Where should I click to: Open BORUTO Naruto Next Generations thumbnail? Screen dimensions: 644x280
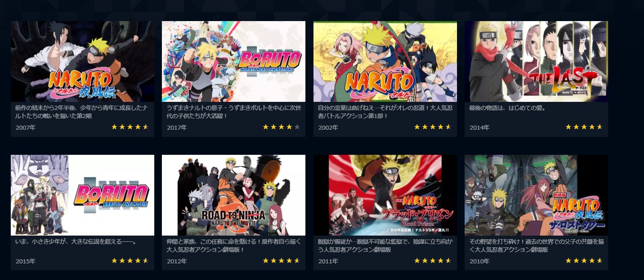[x=234, y=61]
